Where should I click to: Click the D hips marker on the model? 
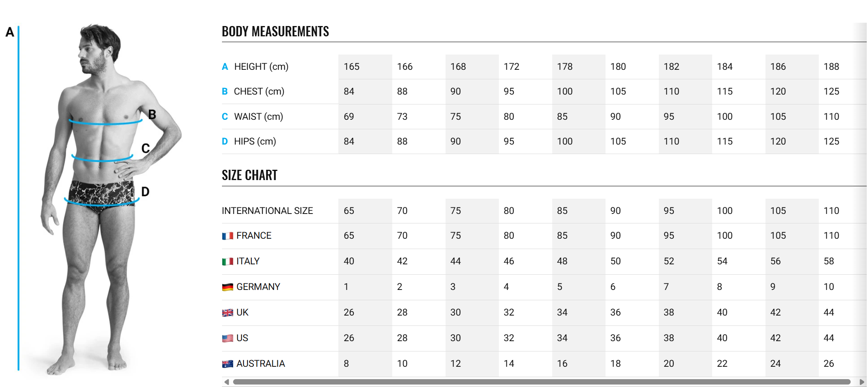coord(145,192)
